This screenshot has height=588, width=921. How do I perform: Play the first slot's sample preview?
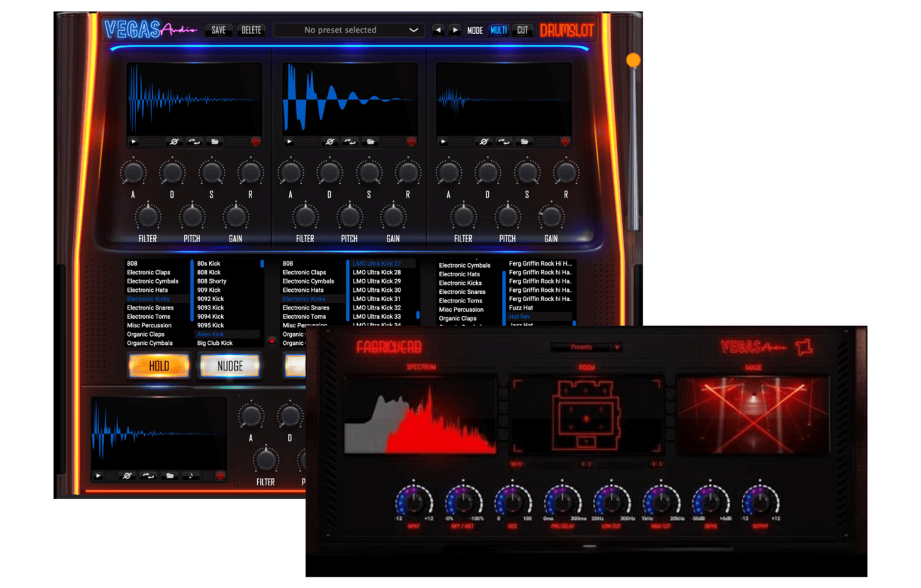click(134, 142)
